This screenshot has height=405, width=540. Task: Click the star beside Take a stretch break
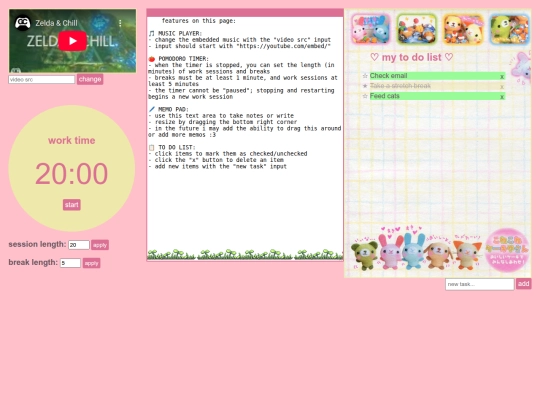coord(365,86)
